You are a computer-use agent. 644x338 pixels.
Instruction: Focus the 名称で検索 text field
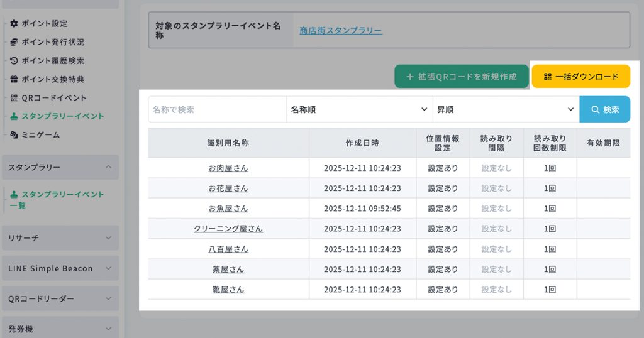pyautogui.click(x=217, y=109)
